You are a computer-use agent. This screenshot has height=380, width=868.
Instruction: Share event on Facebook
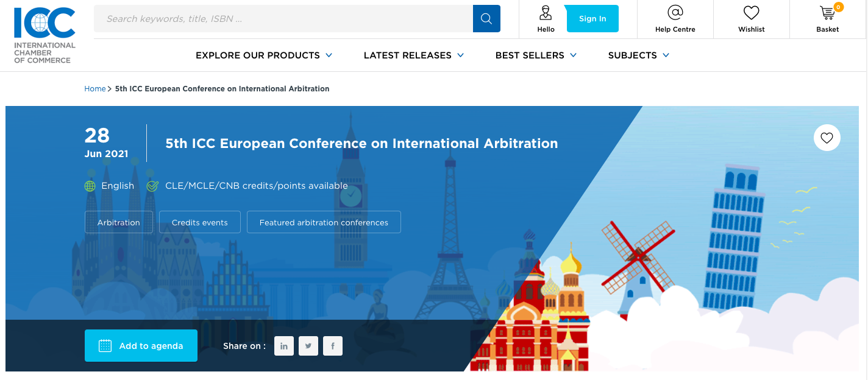tap(333, 346)
